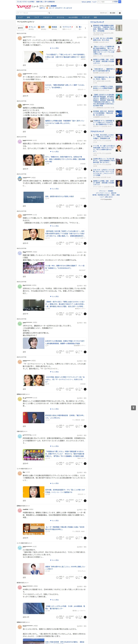Expand もっと見る on m_p's comment
This screenshot has width=138, height=644.
coord(54,409)
